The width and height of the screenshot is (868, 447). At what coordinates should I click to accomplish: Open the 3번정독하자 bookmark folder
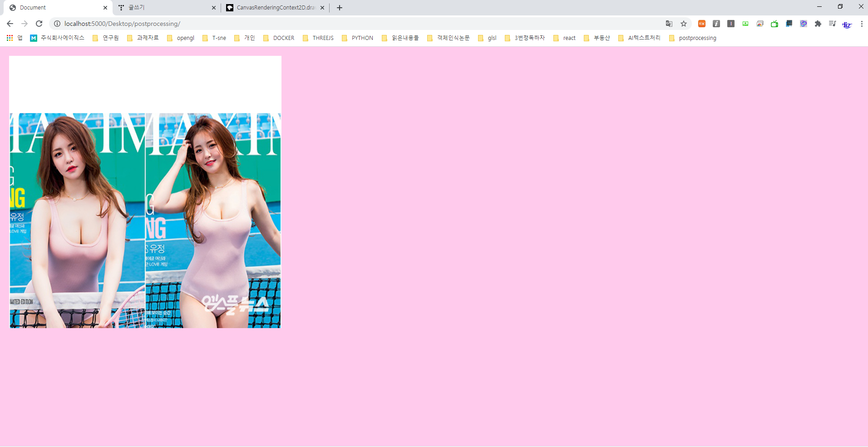click(525, 38)
